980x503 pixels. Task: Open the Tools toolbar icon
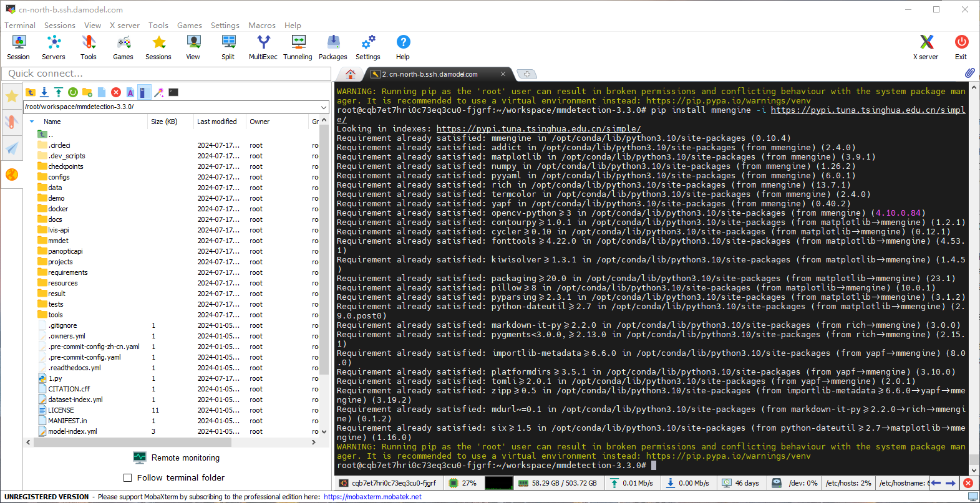click(89, 47)
